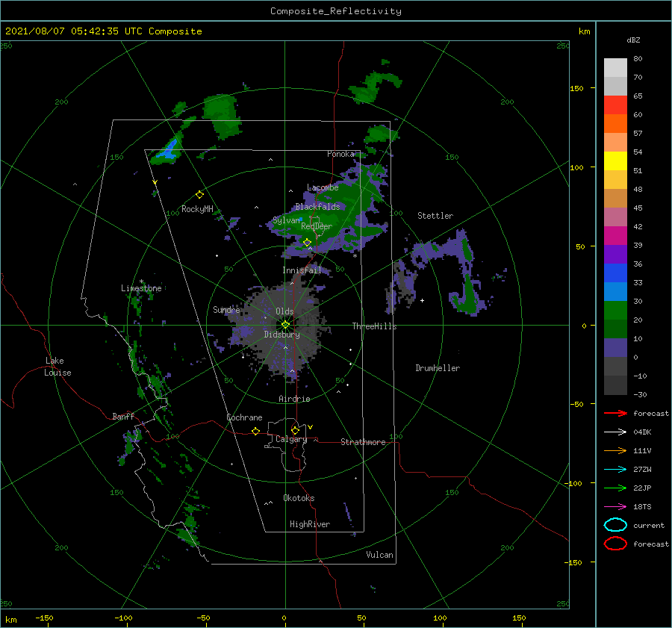Click the Composite_Reflectivity title

pos(336,11)
